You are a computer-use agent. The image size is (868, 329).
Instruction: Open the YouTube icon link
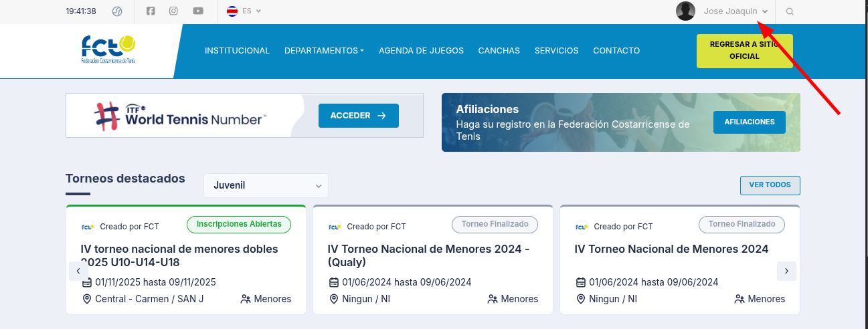click(198, 11)
